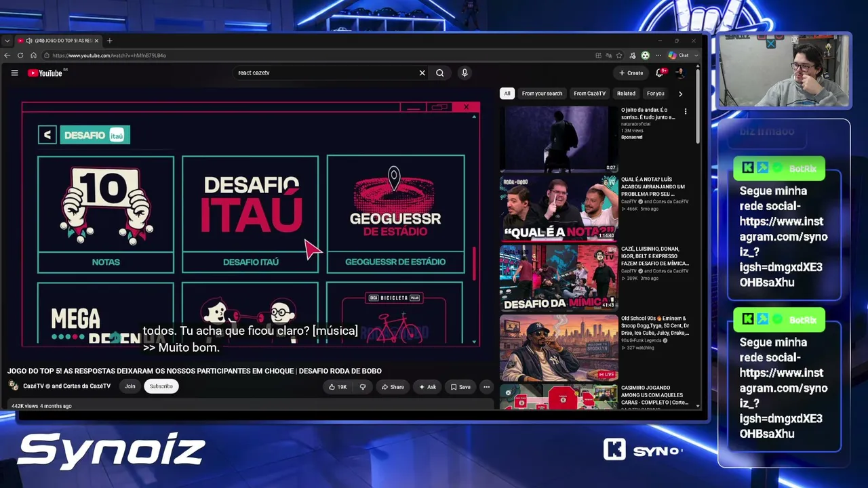
Task: Open the Old School 90s live thumbnail
Action: coord(559,347)
